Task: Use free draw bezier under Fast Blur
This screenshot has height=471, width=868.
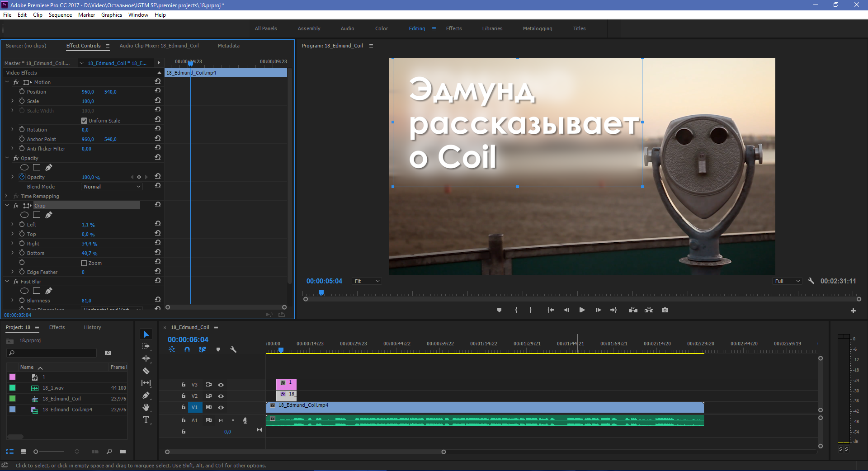Action: tap(48, 291)
